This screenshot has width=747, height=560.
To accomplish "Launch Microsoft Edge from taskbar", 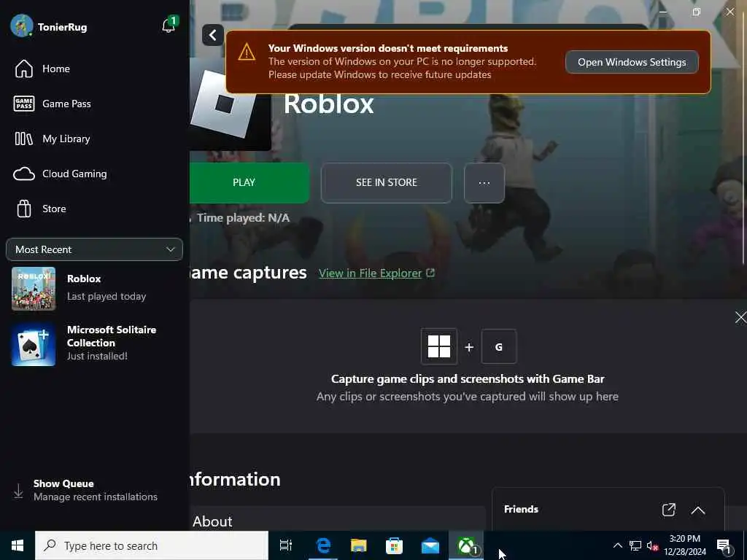I will (x=323, y=545).
